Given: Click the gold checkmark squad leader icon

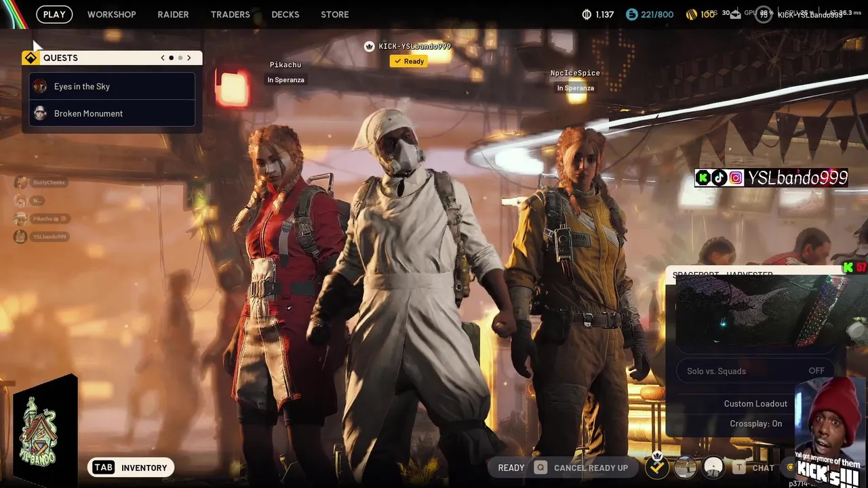Looking at the screenshot, I should [x=656, y=466].
